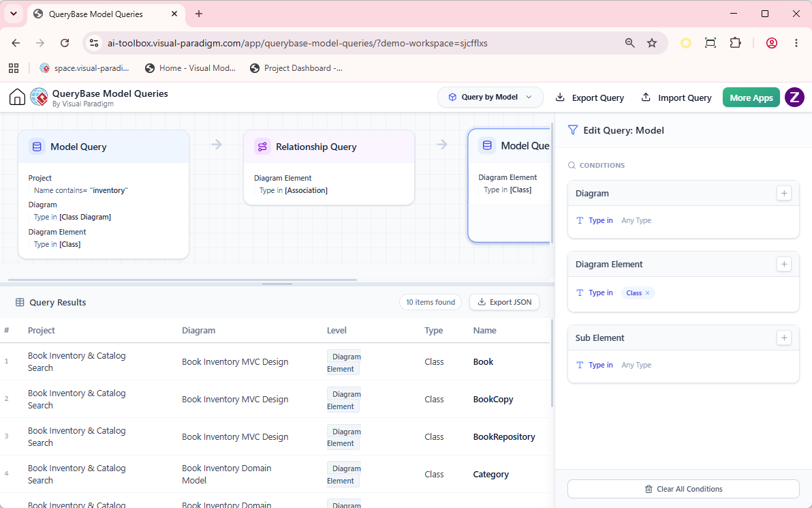This screenshot has height=508, width=812.
Task: Click the zoom magnifier icon in address bar
Action: 629,43
